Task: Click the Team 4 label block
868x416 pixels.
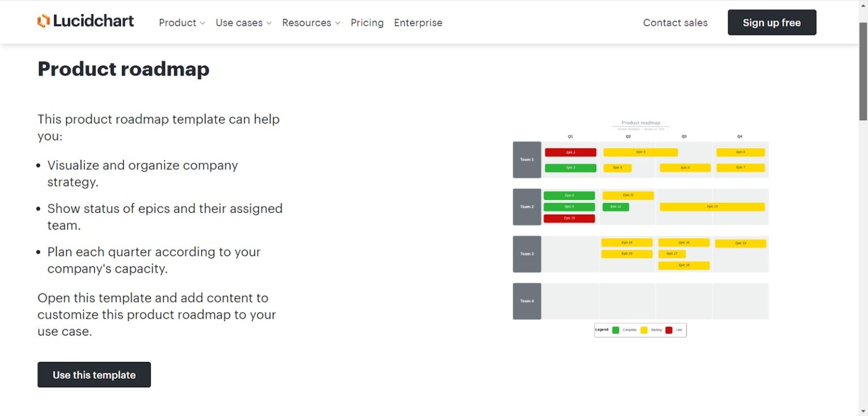Action: coord(527,301)
